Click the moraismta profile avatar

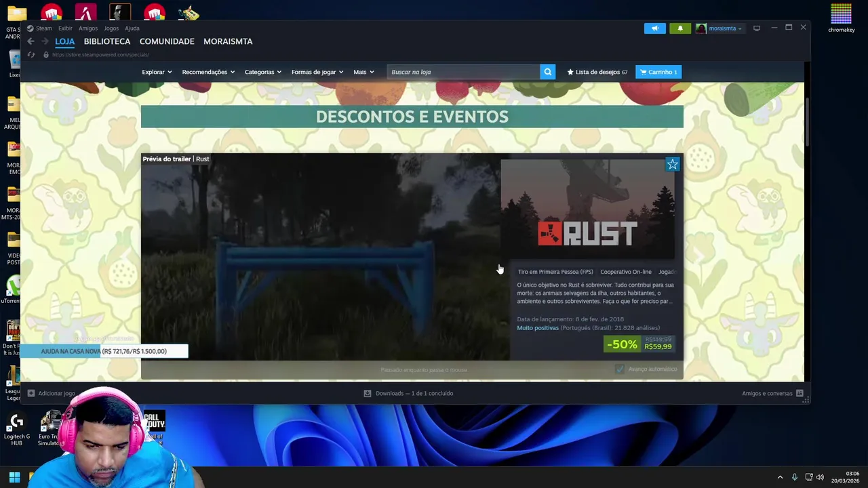[x=701, y=28]
